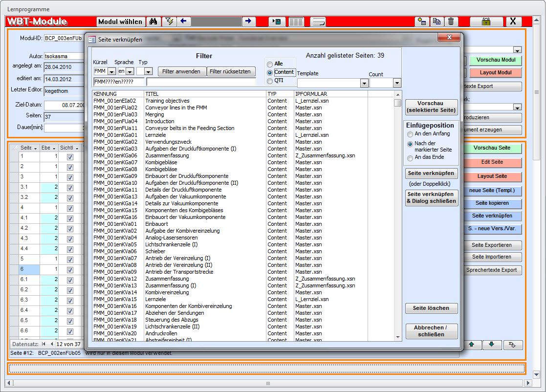Expand the Template filter dropdown
This screenshot has height=392, width=546.
364,84
